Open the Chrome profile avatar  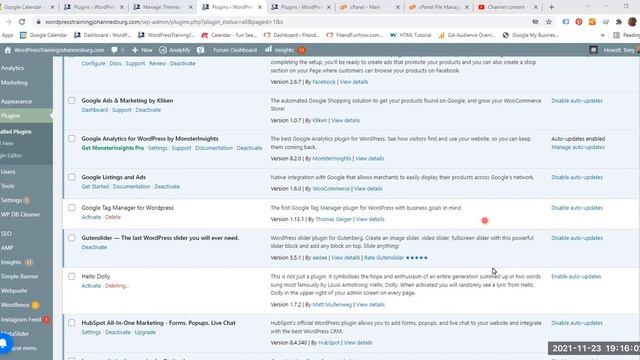(632, 22)
